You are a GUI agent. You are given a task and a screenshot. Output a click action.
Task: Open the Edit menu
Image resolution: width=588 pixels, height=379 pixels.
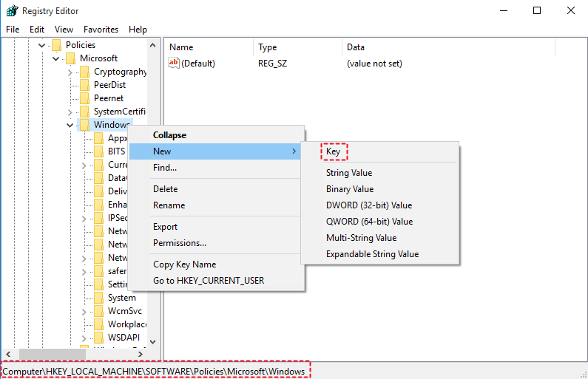(37, 30)
